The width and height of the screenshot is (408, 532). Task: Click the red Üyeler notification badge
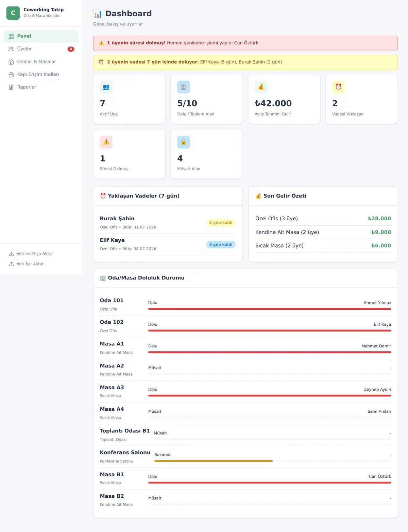coord(71,49)
